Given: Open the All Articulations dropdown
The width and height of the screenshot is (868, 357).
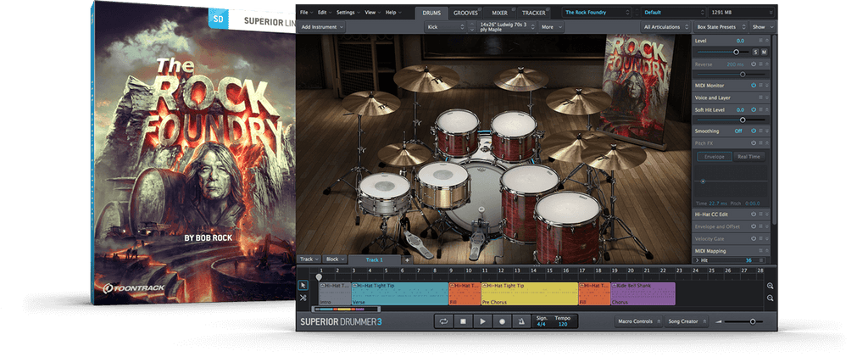Looking at the screenshot, I should coord(666,26).
